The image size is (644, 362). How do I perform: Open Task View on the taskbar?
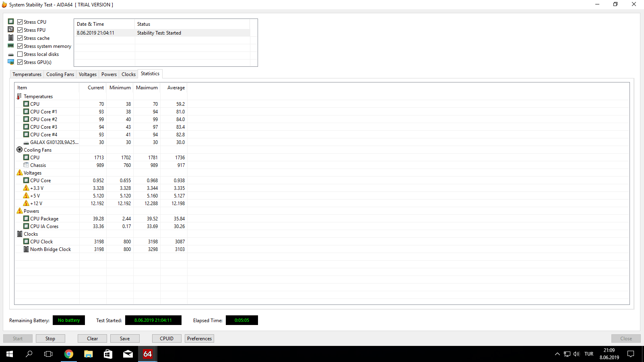pyautogui.click(x=48, y=354)
